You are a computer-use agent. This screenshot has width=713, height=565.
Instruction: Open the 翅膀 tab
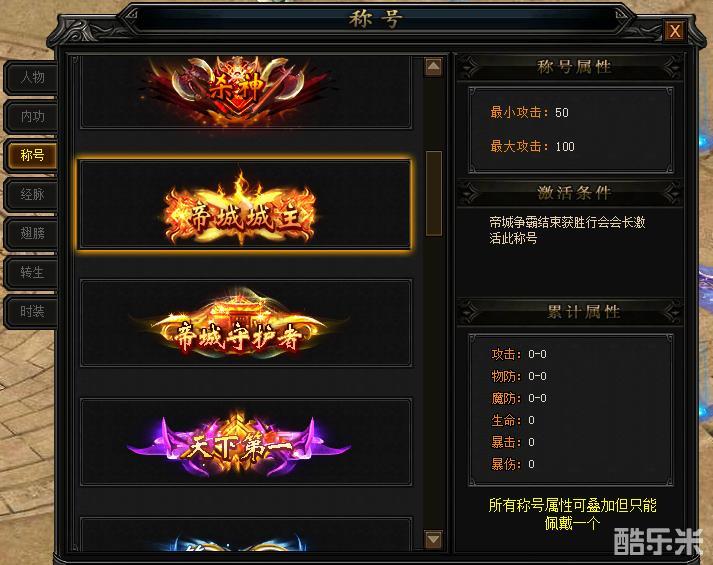(x=31, y=234)
